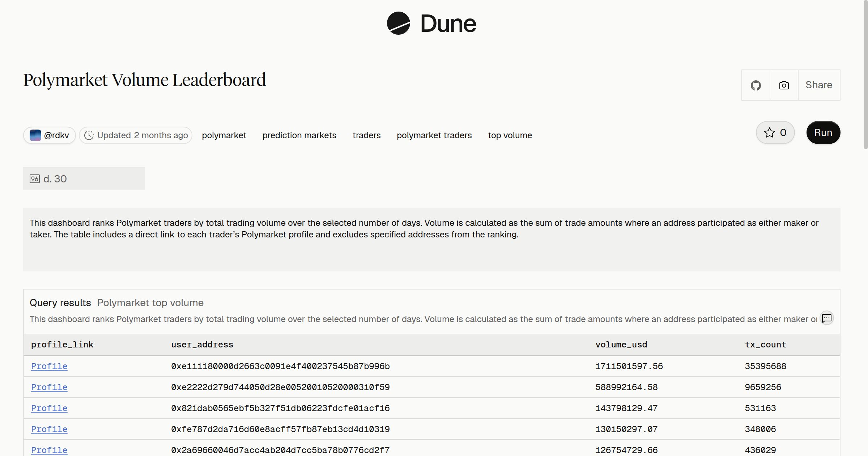
Task: Click the clock icon beside Updated
Action: coord(89,135)
